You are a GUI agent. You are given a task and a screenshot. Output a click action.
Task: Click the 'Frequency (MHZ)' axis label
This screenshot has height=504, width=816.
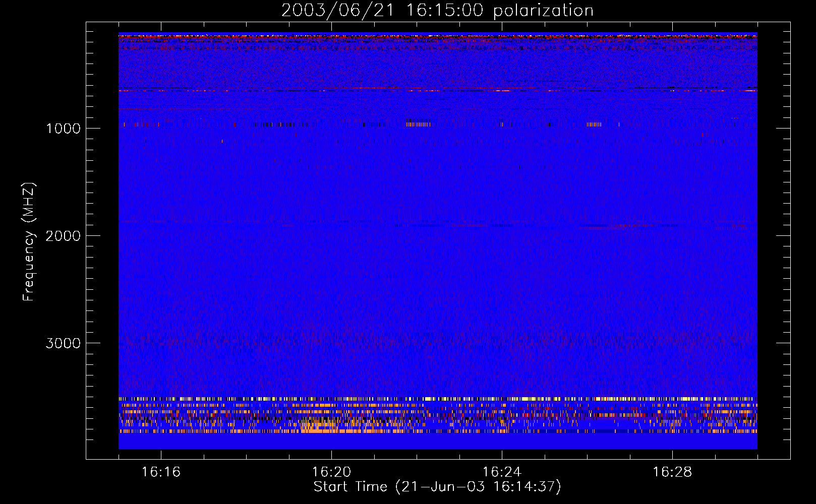click(29, 242)
